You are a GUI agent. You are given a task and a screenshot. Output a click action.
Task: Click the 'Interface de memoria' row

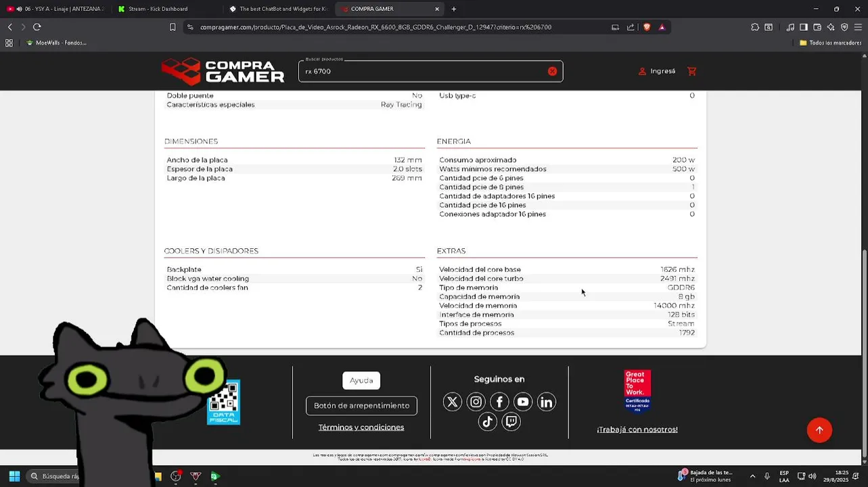(567, 315)
